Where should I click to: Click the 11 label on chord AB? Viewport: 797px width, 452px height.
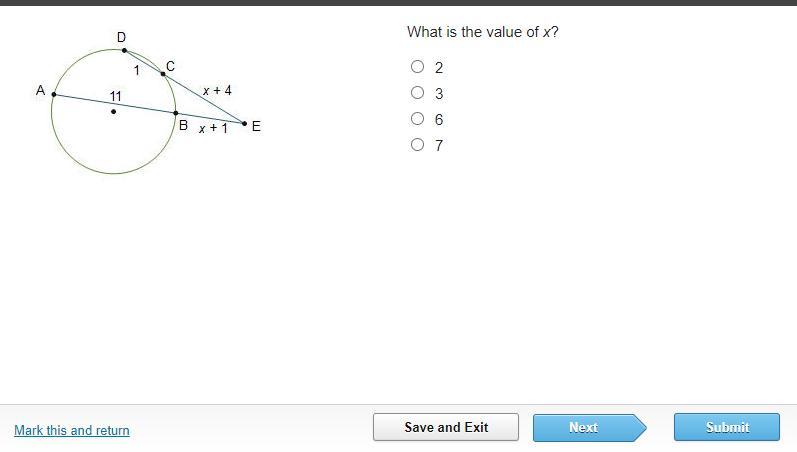[x=115, y=96]
